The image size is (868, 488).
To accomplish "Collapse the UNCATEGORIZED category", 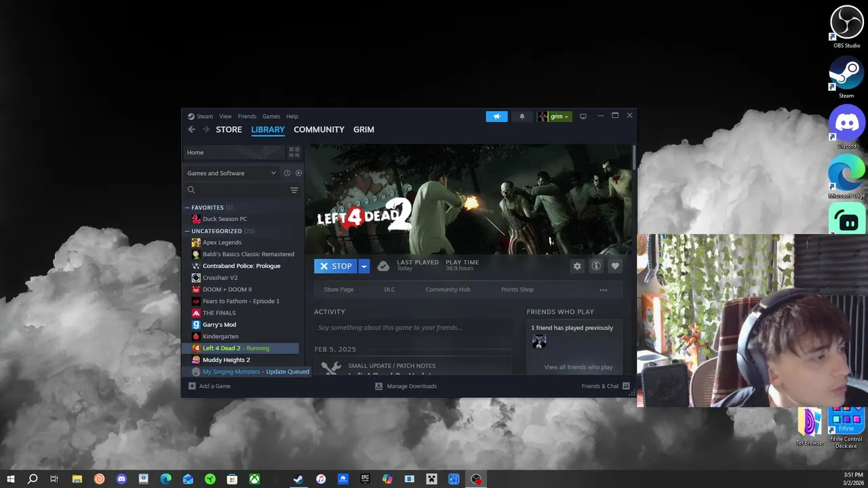I will coord(187,231).
